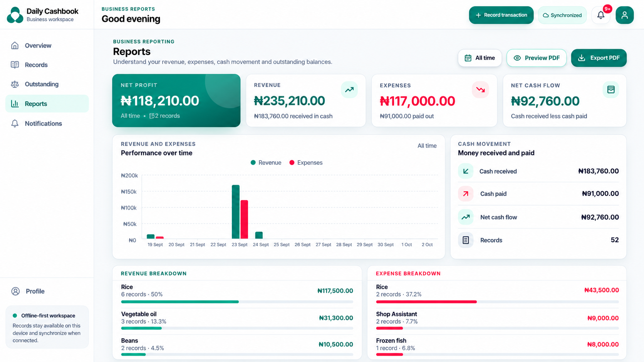This screenshot has width=644, height=362.
Task: Click the Outstanding scales icon
Action: (15, 84)
